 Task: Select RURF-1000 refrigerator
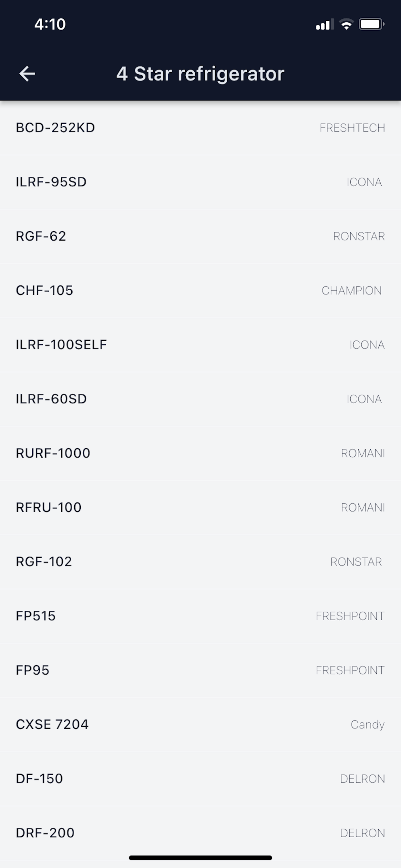[x=200, y=454]
